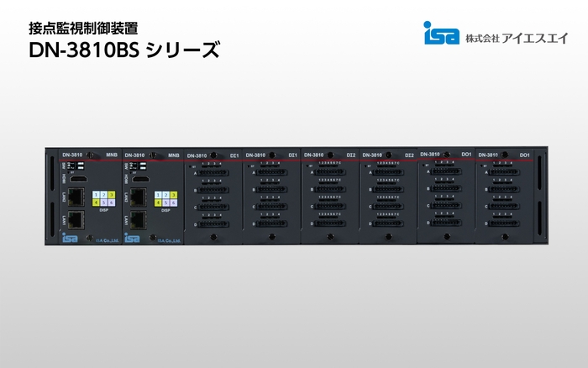Click connector B on the right DI2 module

click(388, 190)
